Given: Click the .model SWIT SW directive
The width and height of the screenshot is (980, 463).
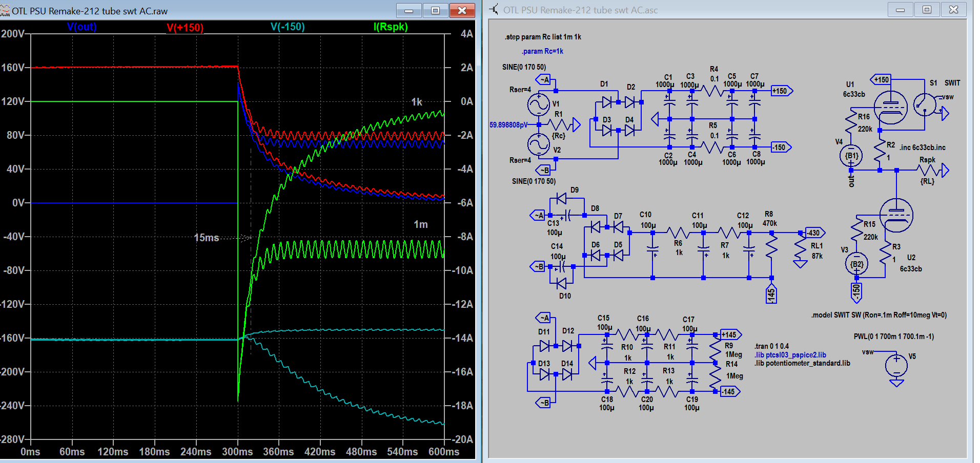Looking at the screenshot, I should tap(879, 315).
